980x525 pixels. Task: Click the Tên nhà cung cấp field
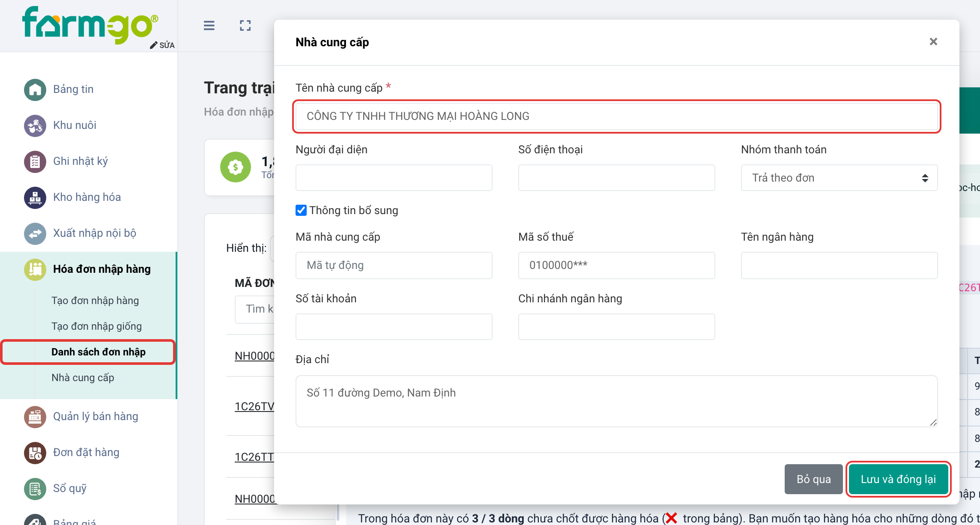point(617,116)
